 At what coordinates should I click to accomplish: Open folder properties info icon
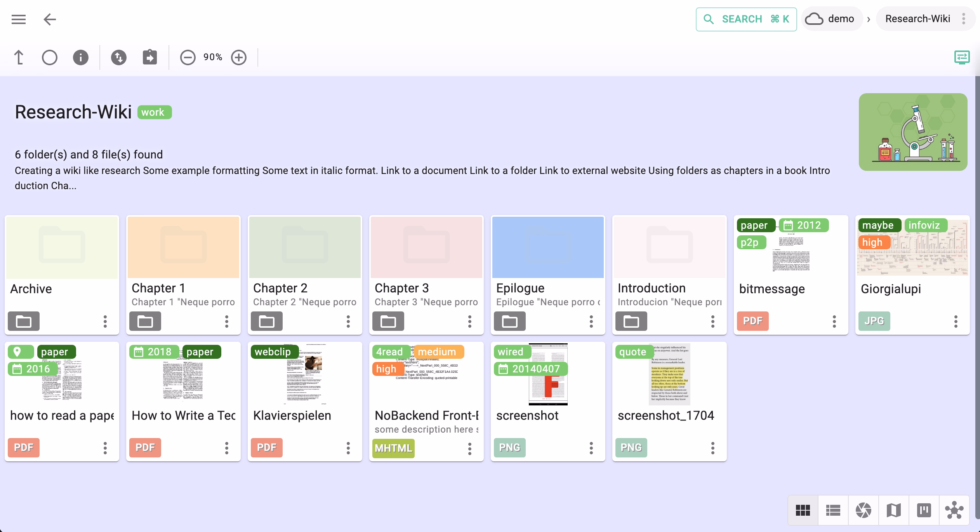point(81,57)
